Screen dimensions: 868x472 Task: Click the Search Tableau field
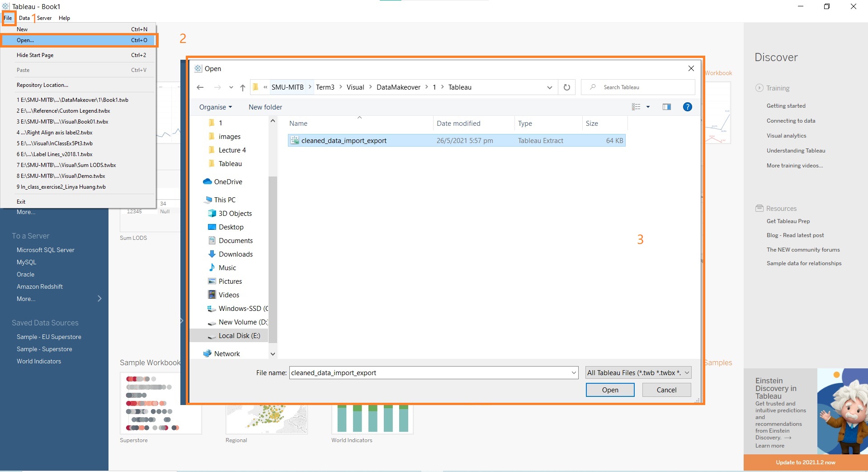click(x=638, y=87)
